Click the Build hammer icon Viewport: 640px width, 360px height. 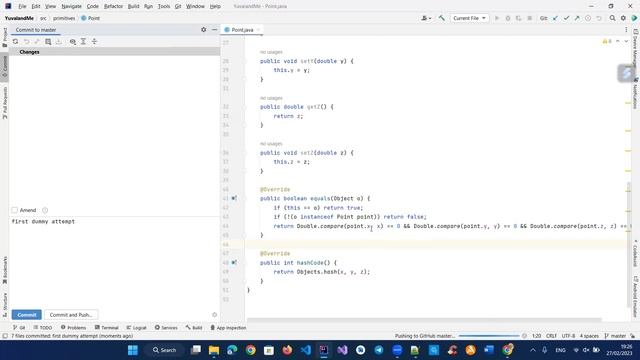point(442,18)
